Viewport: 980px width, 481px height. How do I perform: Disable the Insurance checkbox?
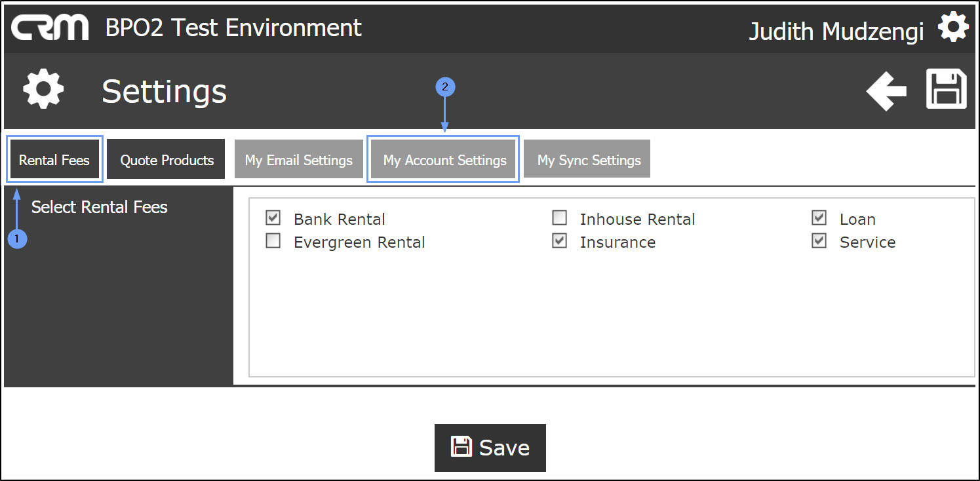[x=559, y=240]
